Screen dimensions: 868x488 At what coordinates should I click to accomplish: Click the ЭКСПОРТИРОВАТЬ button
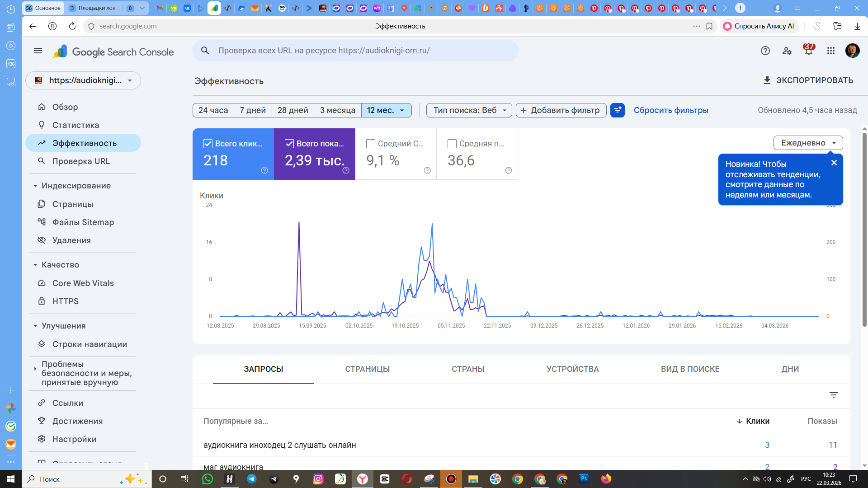[807, 80]
